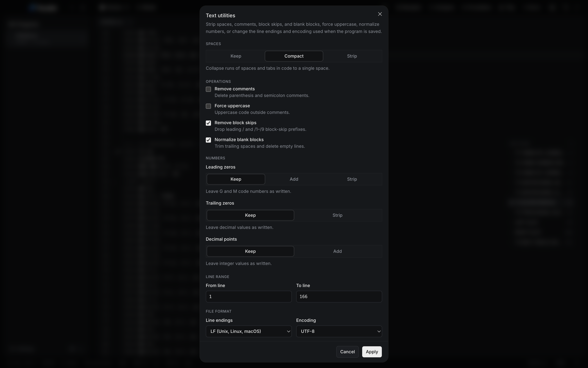Select Keep in the Spaces segment
Screen dimensions: 588x368
click(x=236, y=56)
